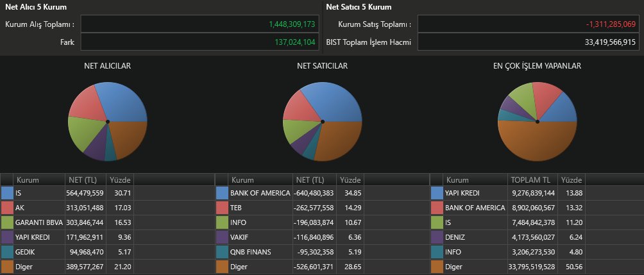Sort most active table by Yüzde header
644x275 pixels.
pos(572,179)
